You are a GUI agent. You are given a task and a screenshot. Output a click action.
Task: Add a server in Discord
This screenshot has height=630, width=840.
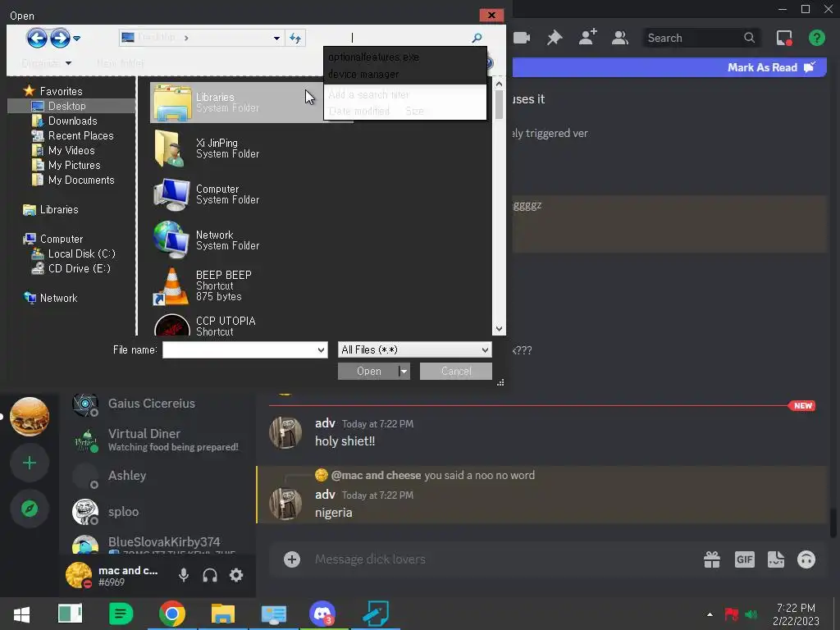click(x=30, y=463)
